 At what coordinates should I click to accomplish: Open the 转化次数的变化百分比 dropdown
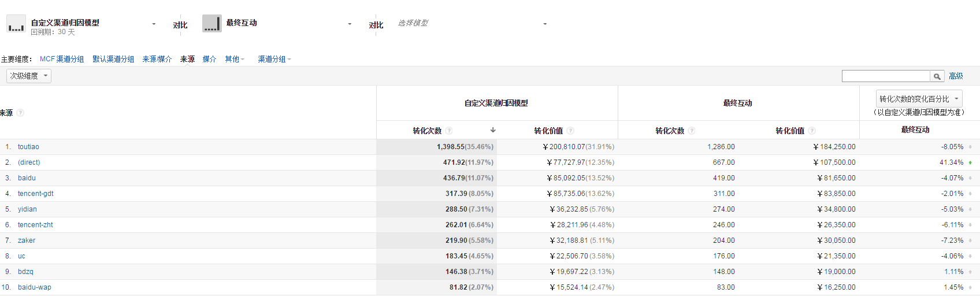pos(919,99)
